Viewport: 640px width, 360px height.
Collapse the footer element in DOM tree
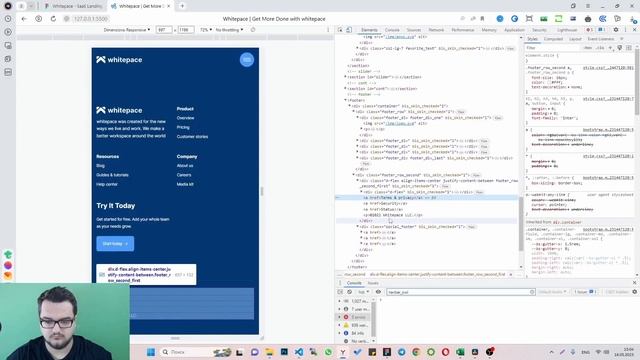345,100
